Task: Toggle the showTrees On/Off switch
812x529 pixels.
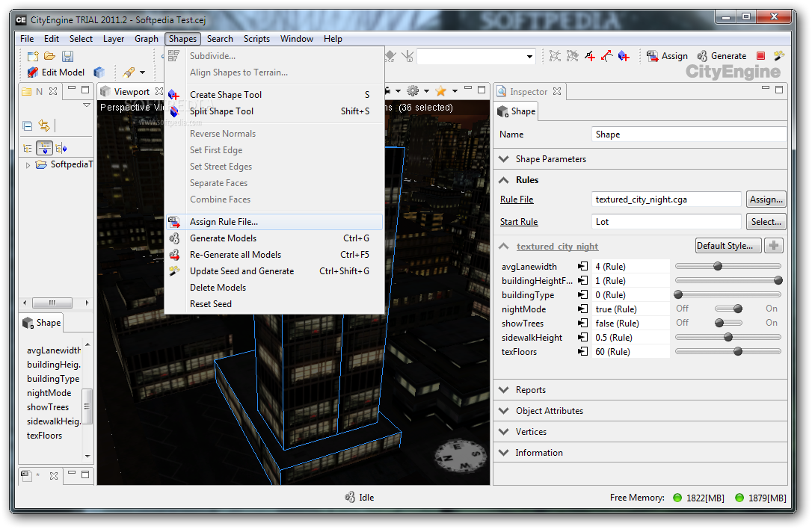Action: click(x=728, y=323)
